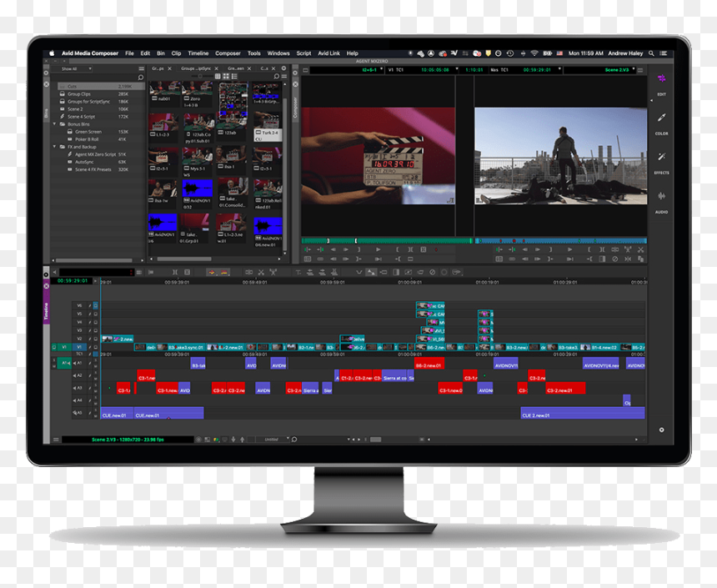This screenshot has height=588, width=717.
Task: Close the Gr..ps bin tab
Action: coord(169,68)
